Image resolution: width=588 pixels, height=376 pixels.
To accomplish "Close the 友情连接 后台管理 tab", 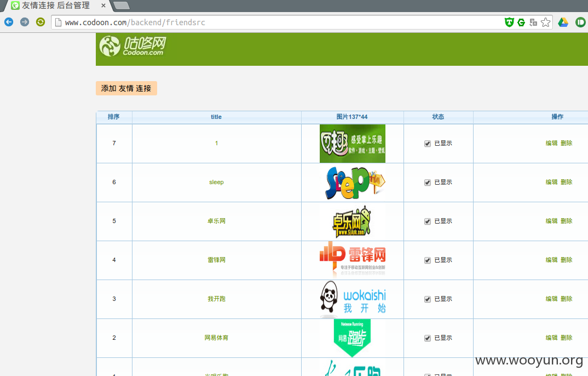I will [103, 5].
